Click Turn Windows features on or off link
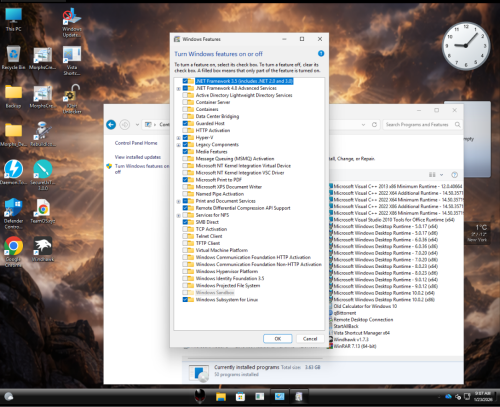500x407 pixels. pyautogui.click(x=142, y=169)
